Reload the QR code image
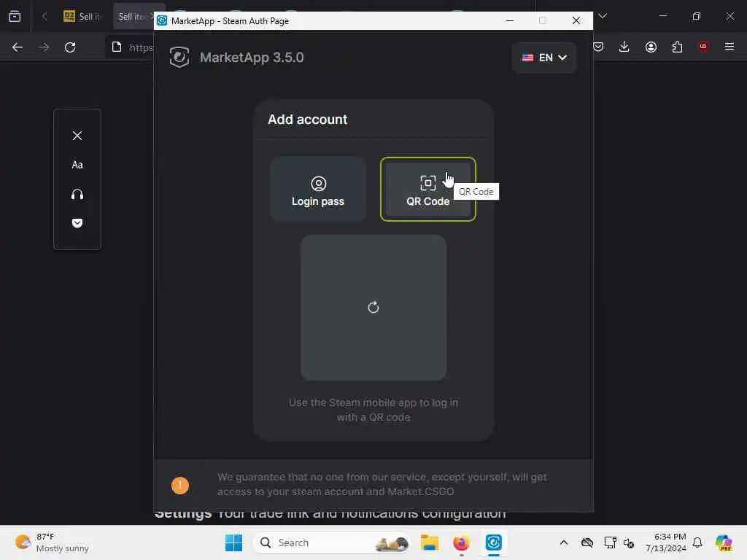The height and width of the screenshot is (560, 747). [373, 307]
